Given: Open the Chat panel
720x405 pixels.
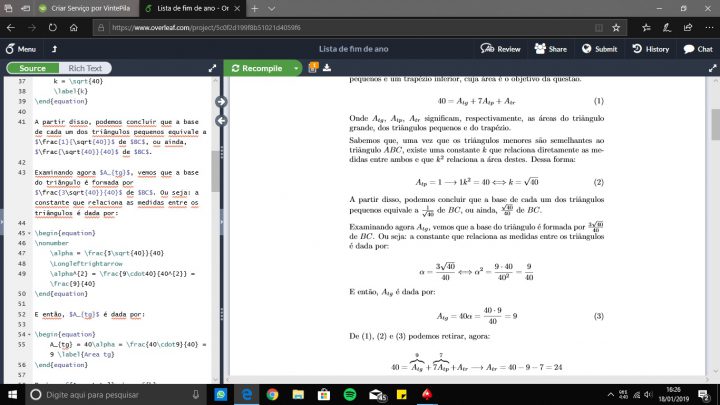Looking at the screenshot, I should point(698,49).
